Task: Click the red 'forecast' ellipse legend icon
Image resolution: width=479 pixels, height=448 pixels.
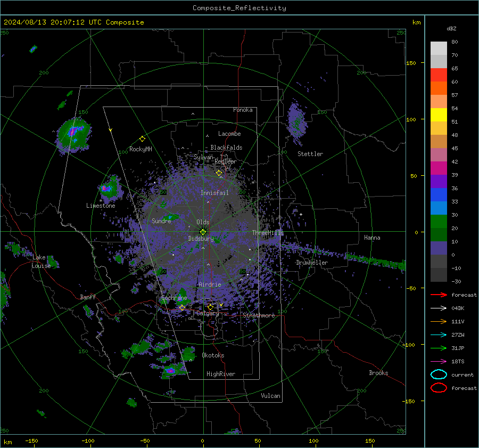Action: [439, 388]
